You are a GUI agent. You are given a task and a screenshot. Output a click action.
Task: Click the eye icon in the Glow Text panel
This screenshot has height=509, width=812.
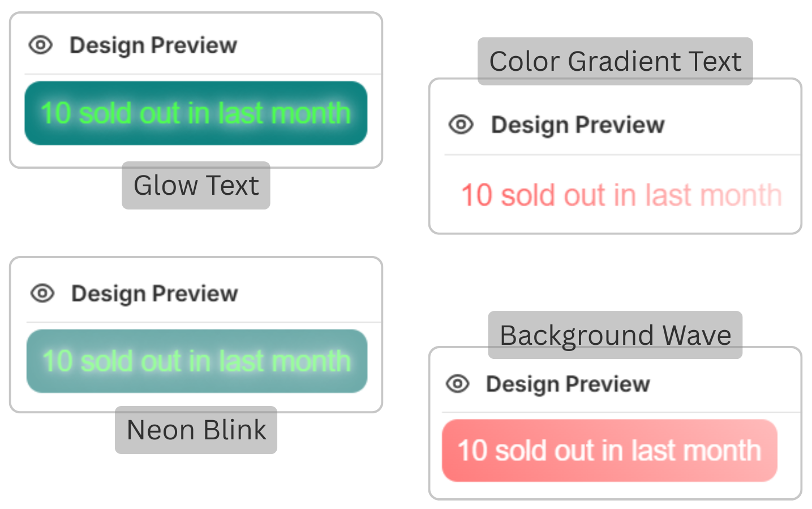tap(41, 45)
